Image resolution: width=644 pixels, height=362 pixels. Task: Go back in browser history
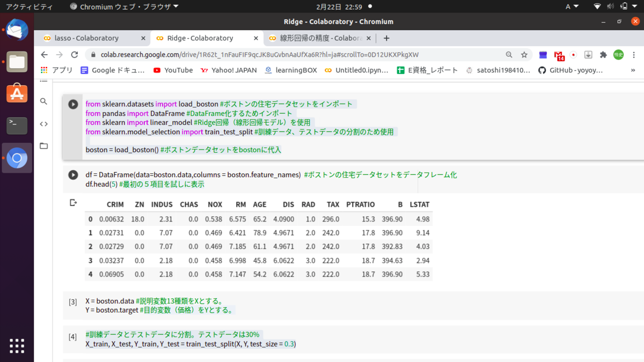click(44, 55)
